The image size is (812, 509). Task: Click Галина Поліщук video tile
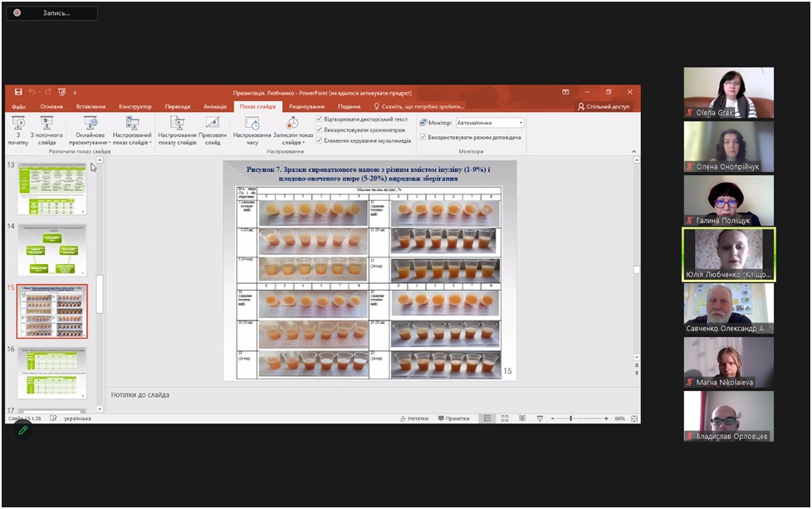click(729, 200)
